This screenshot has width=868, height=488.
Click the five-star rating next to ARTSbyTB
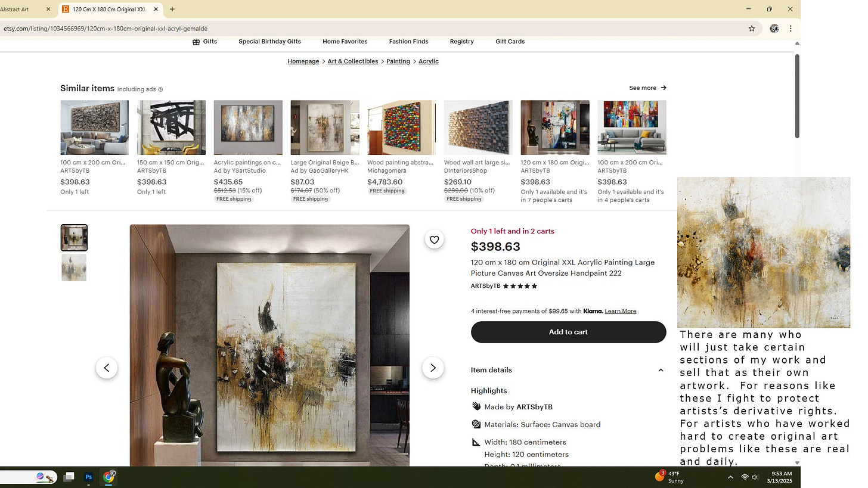click(520, 286)
